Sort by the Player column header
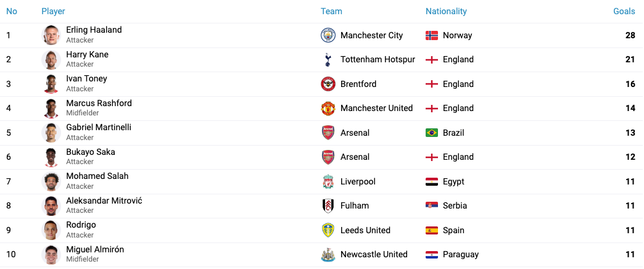The width and height of the screenshot is (644, 269). tap(53, 11)
